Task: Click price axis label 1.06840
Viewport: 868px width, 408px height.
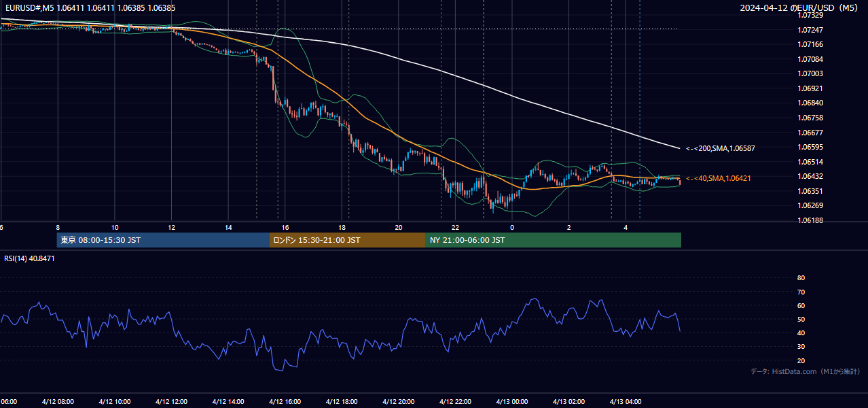Action: [x=810, y=103]
